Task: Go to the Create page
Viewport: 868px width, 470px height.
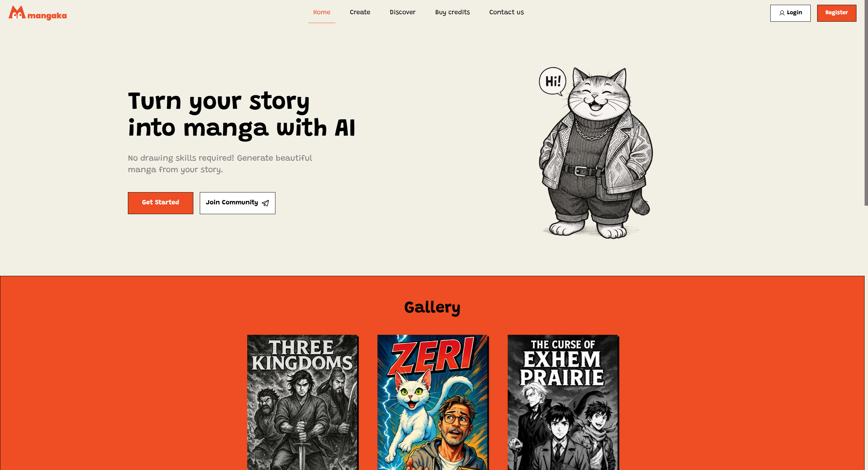Action: pyautogui.click(x=360, y=12)
